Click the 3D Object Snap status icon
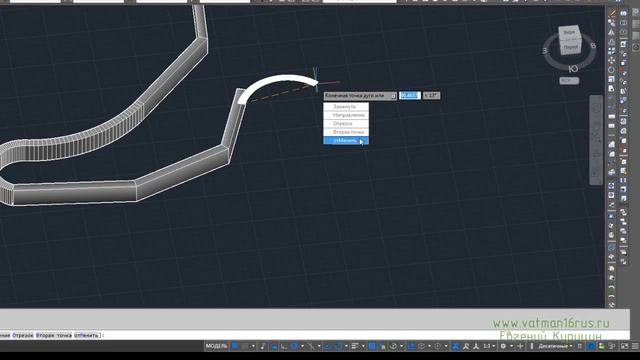This screenshot has height=360, width=640. (393, 346)
